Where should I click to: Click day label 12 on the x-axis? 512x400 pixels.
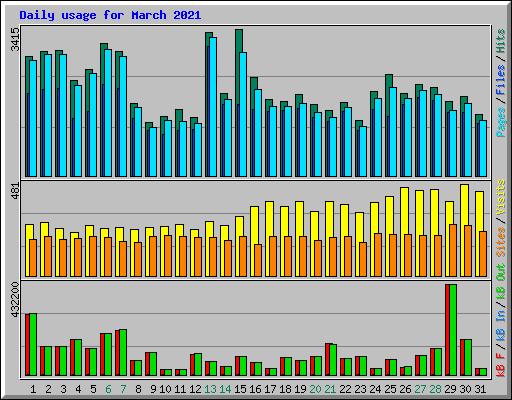coord(195,389)
